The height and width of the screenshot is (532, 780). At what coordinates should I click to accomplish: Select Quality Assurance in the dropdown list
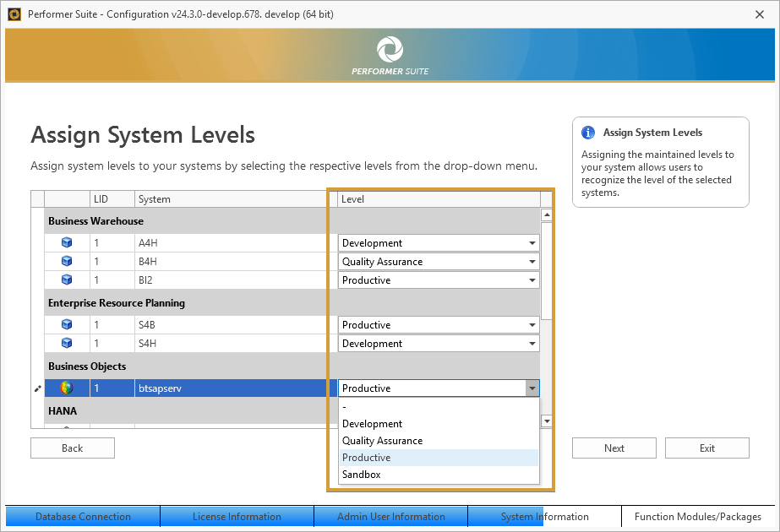(x=382, y=441)
